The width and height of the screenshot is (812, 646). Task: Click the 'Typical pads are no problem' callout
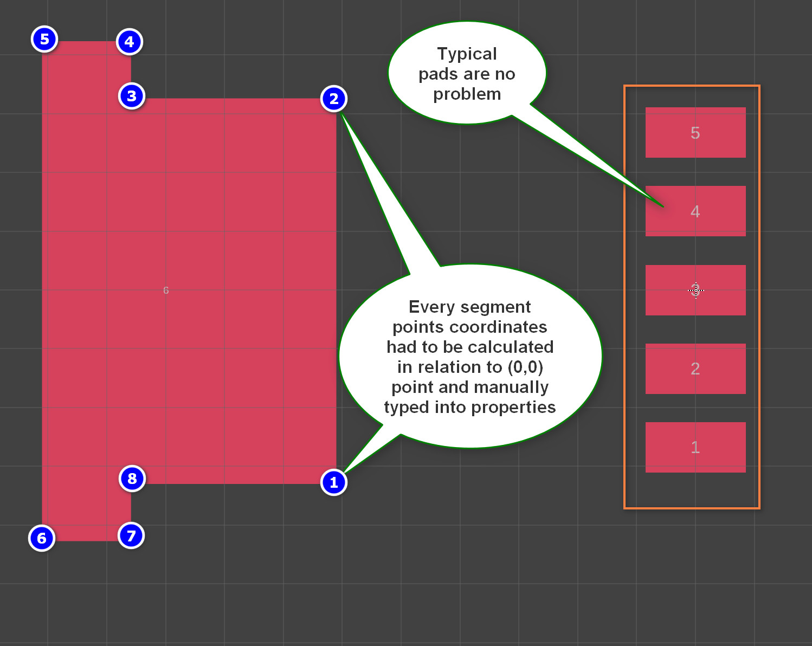467,73
